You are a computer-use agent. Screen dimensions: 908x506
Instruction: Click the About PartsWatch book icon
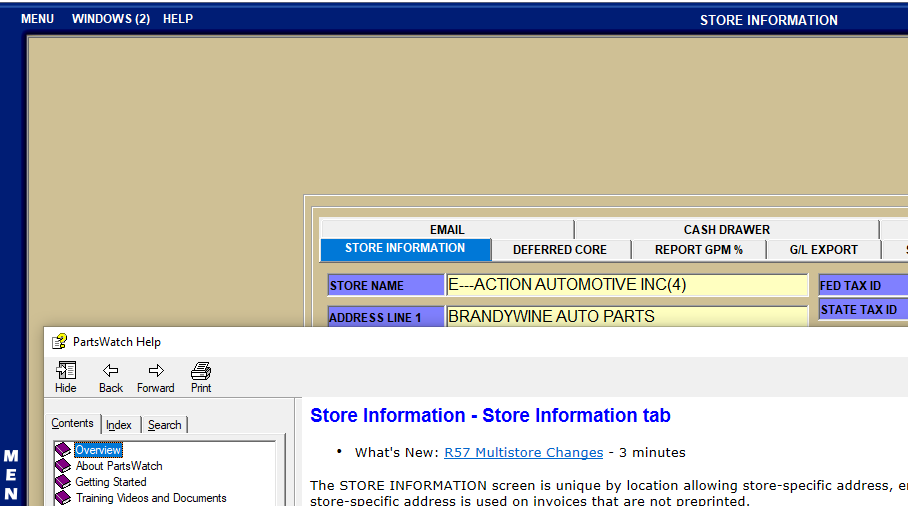click(x=64, y=466)
